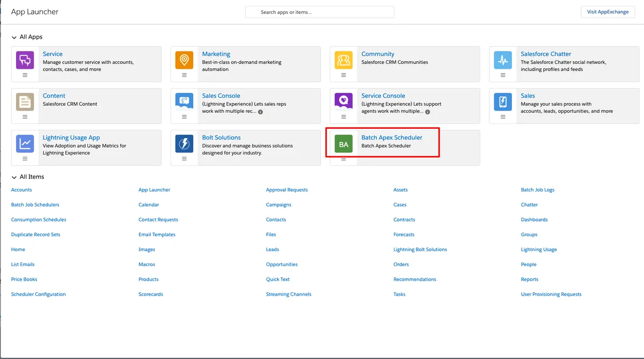This screenshot has height=359, width=644.
Task: Open Lightning Bolt Solutions item
Action: coord(420,250)
